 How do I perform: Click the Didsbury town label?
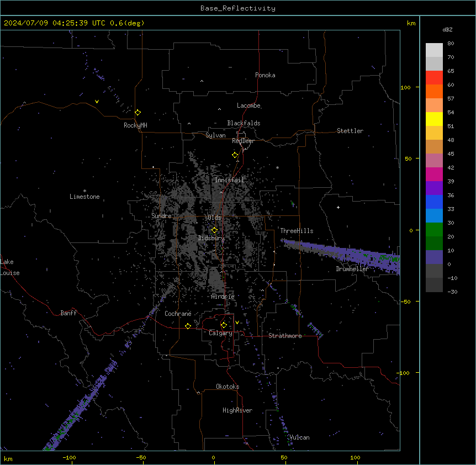(211, 238)
